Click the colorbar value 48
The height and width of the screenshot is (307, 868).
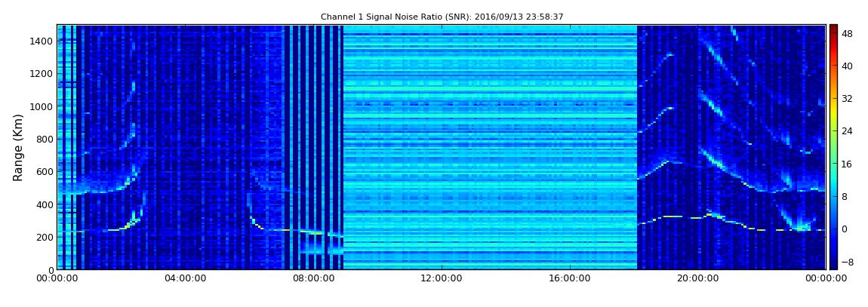coord(847,33)
